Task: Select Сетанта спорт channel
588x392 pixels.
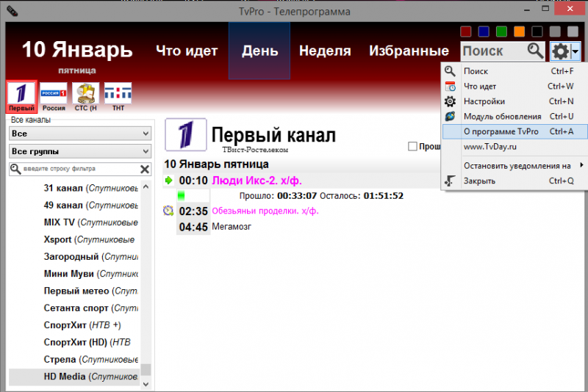Action: tap(90, 308)
